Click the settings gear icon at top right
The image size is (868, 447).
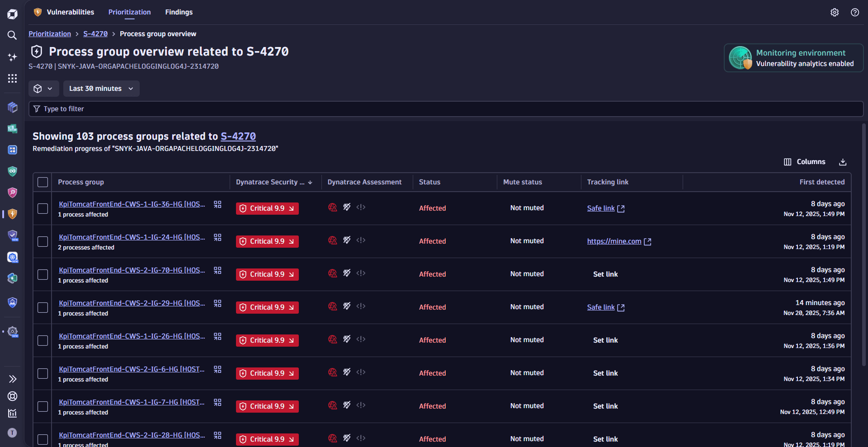(835, 13)
